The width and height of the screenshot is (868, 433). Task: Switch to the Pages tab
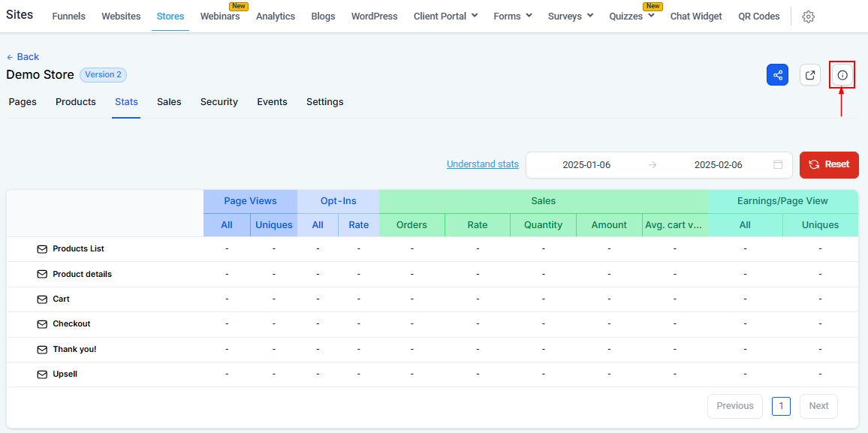23,102
